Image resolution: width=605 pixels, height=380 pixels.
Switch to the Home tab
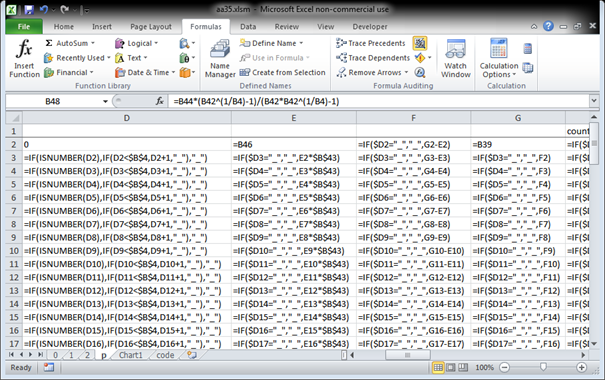tap(64, 27)
